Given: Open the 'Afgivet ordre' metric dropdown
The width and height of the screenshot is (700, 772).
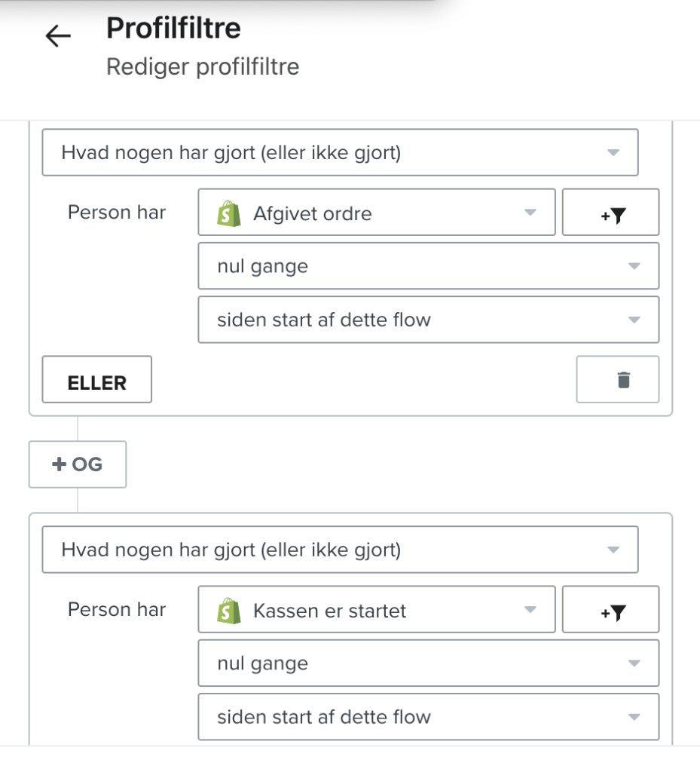Looking at the screenshot, I should 377,212.
